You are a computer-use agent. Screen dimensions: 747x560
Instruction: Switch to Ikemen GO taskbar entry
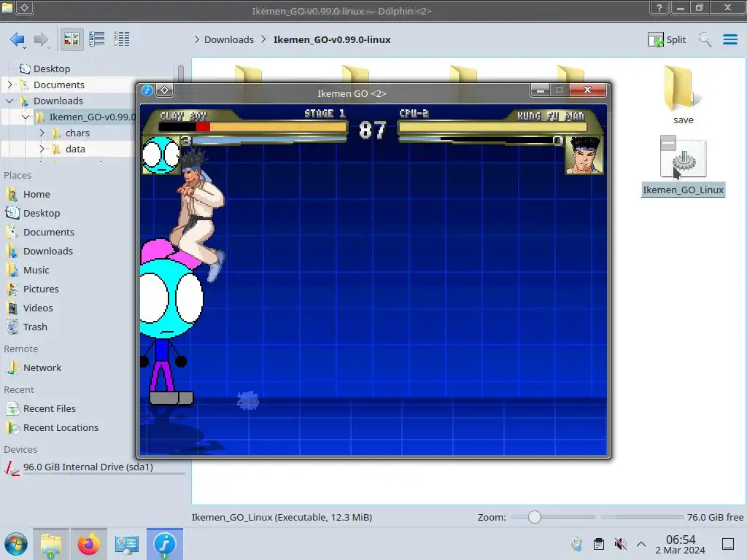[165, 544]
